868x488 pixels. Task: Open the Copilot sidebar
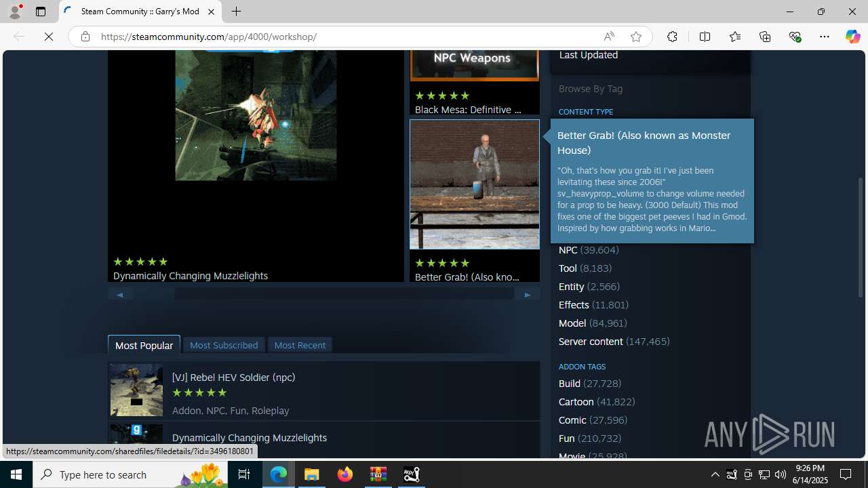pos(852,37)
